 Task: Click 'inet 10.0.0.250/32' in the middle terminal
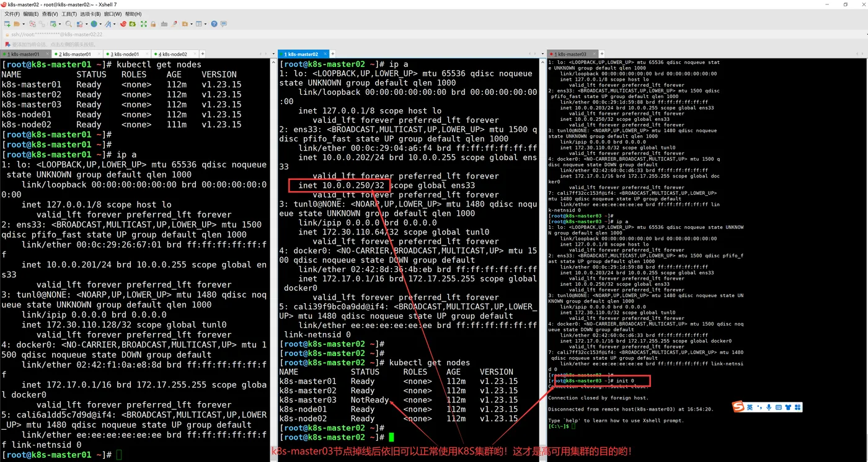(342, 185)
